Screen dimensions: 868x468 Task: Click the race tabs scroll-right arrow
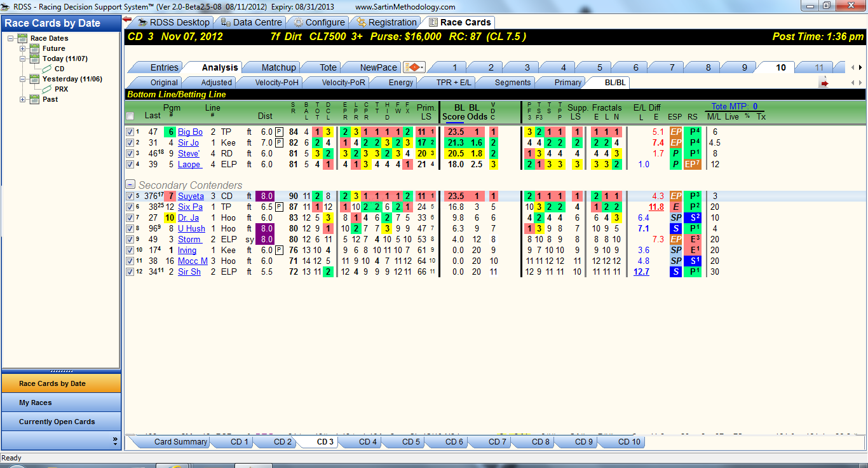(x=860, y=67)
